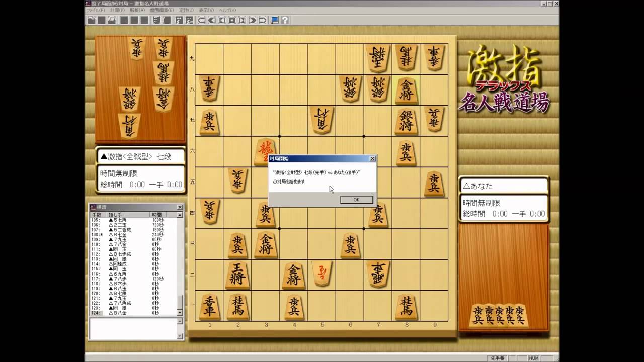This screenshot has width=644, height=362.
Task: Select move row 106: △2二玉
Action: pos(133,225)
